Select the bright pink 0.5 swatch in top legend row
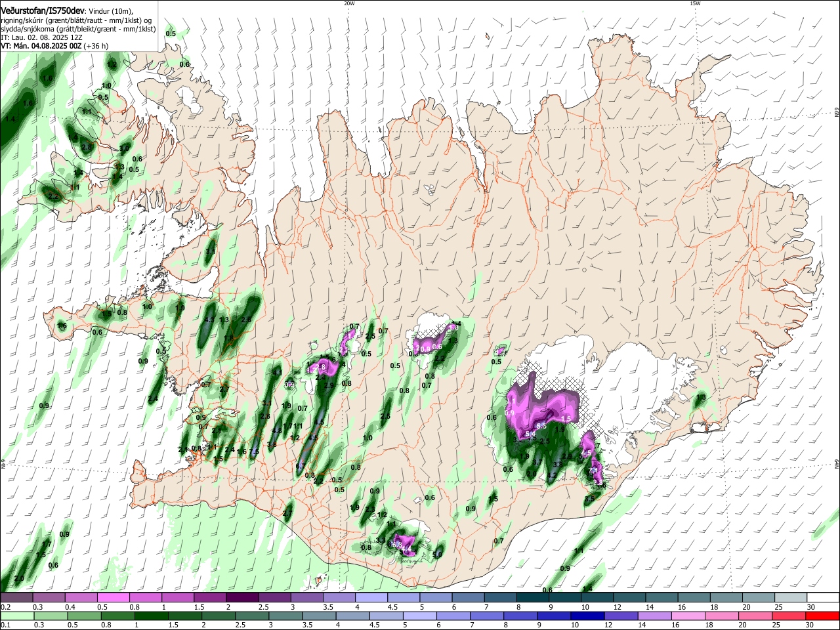 [x=113, y=597]
